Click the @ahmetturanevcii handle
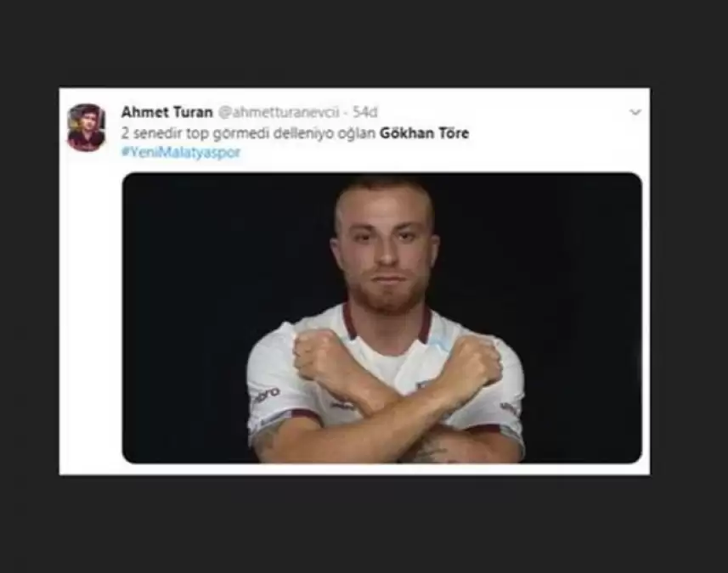The height and width of the screenshot is (573, 728). click(279, 112)
